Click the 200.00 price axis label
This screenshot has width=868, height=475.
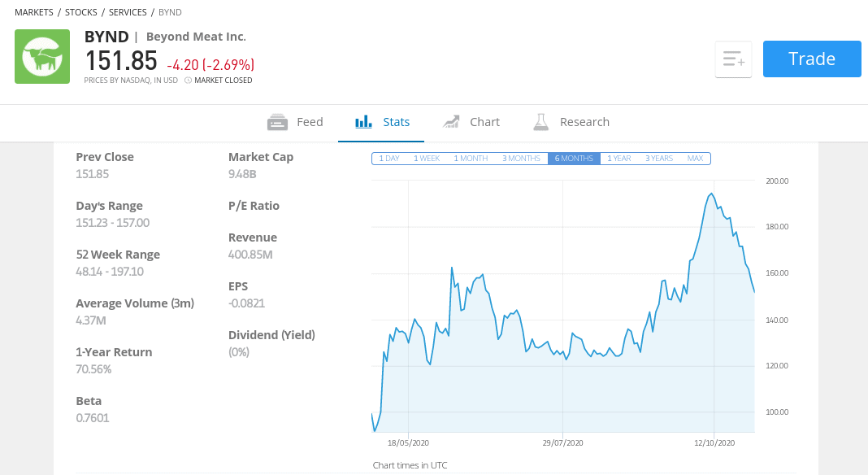click(x=777, y=181)
